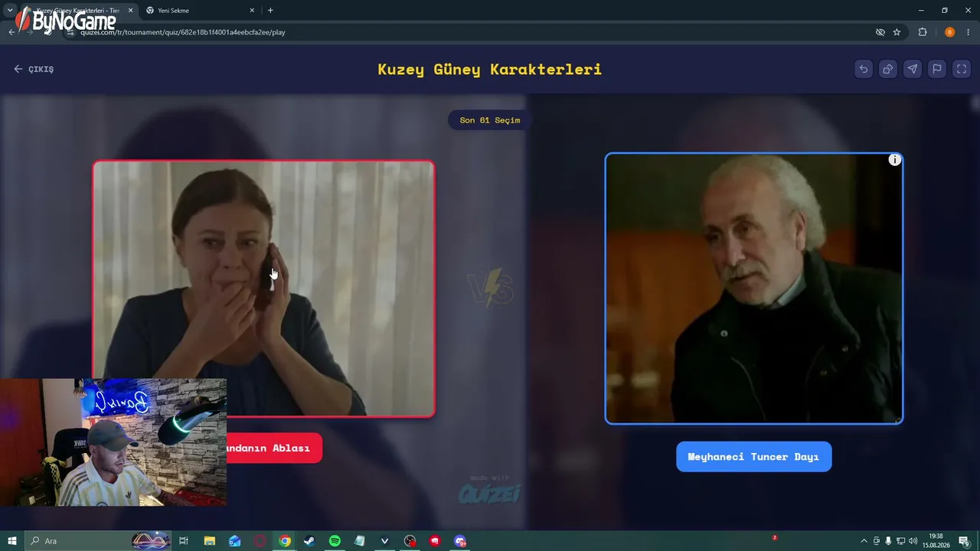Image resolution: width=980 pixels, height=551 pixels.
Task: Open the orange Chrome profile avatar
Action: click(949, 32)
